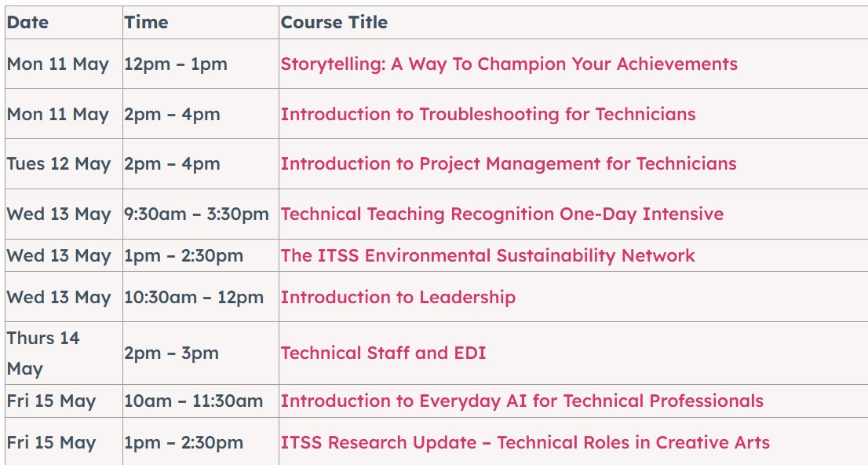Open Technical Teaching Recognition One-Day Intensive link
The height and width of the screenshot is (465, 868).
click(x=501, y=214)
